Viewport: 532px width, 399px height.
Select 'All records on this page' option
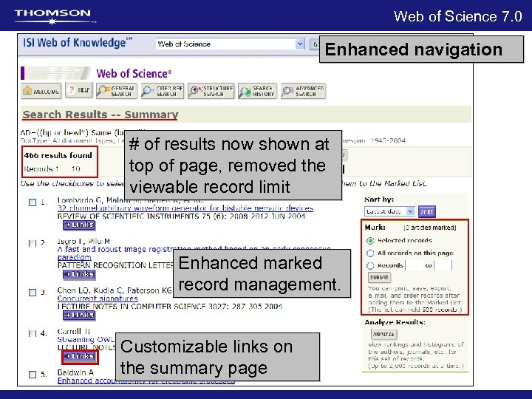[x=370, y=253]
